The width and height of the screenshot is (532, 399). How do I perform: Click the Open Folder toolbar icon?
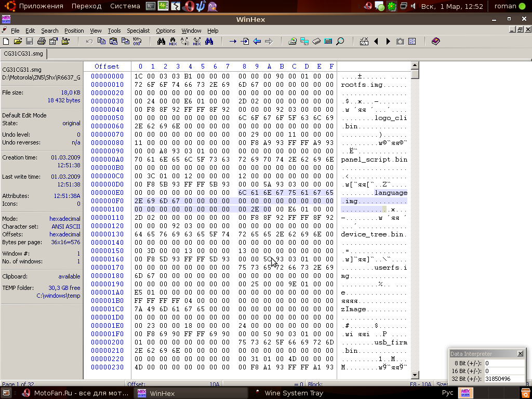click(x=65, y=42)
